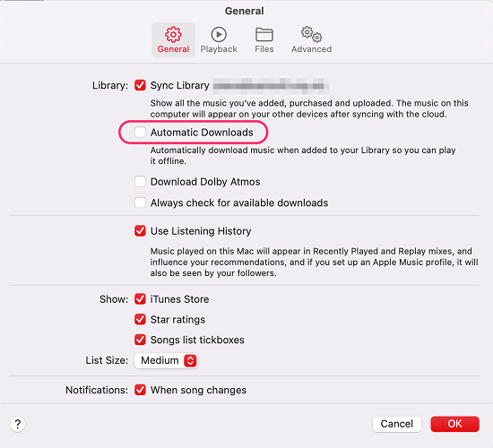Switch to the Playback tab
Viewport: 493px width, 448px height.
click(x=219, y=40)
